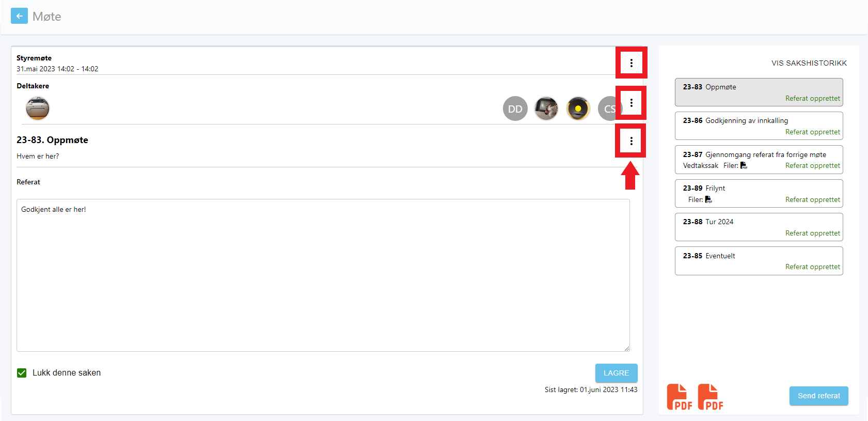Open the Styremøte three-dot options menu

(631, 63)
